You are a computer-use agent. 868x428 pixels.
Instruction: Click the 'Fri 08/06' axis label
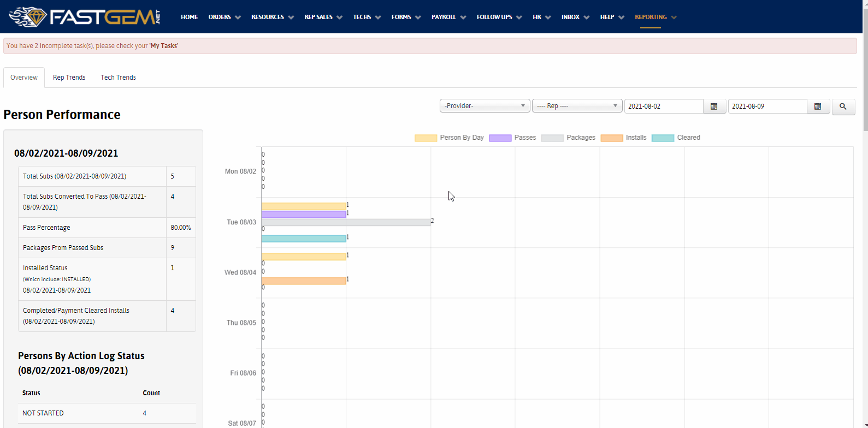point(243,373)
